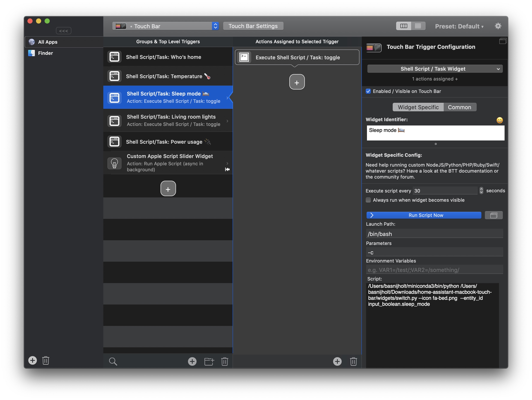Click the gear settings icon at top right
The height and width of the screenshot is (400, 532).
(498, 26)
